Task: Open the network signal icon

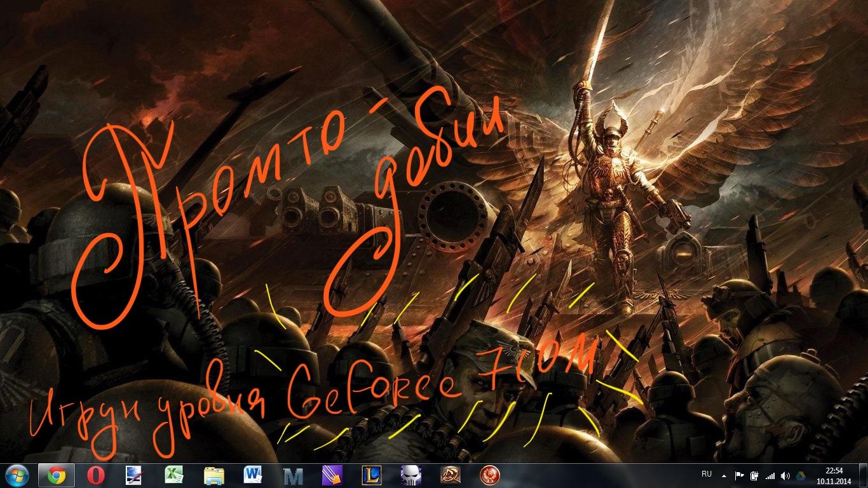Action: pos(770,475)
